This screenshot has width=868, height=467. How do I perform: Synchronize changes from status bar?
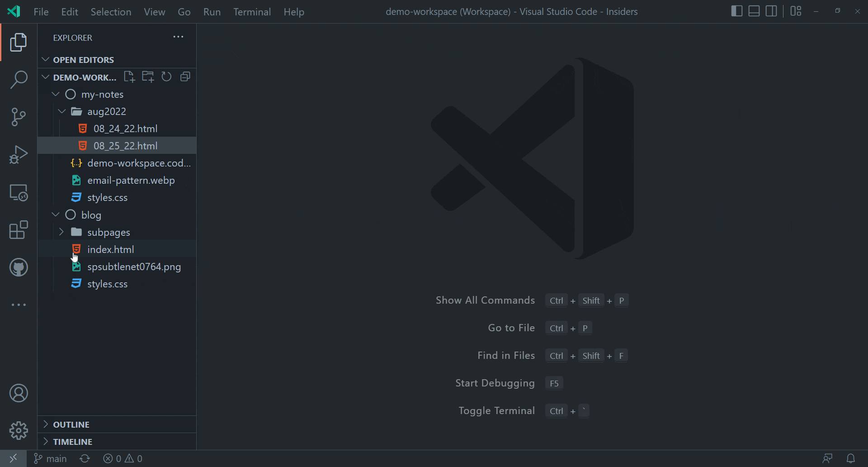coord(85,458)
